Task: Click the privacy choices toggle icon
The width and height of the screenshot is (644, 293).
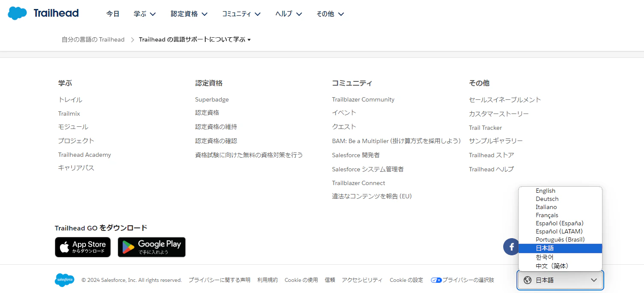Action: 436,280
